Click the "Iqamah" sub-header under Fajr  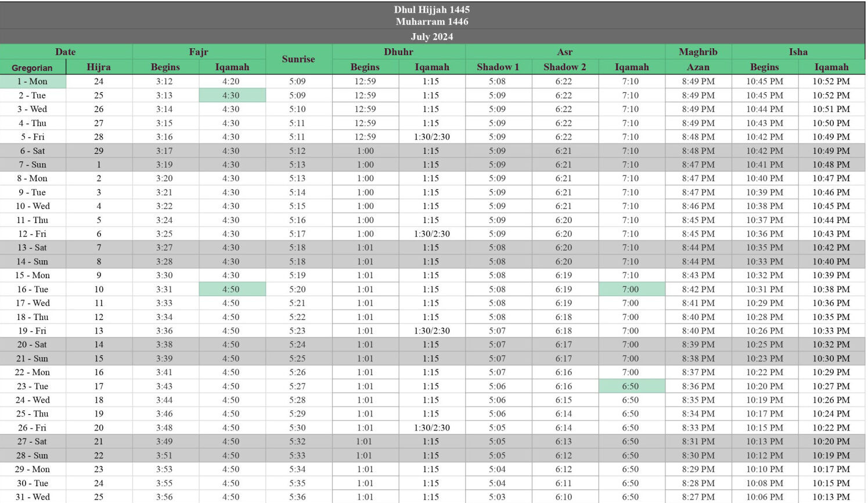click(x=232, y=67)
